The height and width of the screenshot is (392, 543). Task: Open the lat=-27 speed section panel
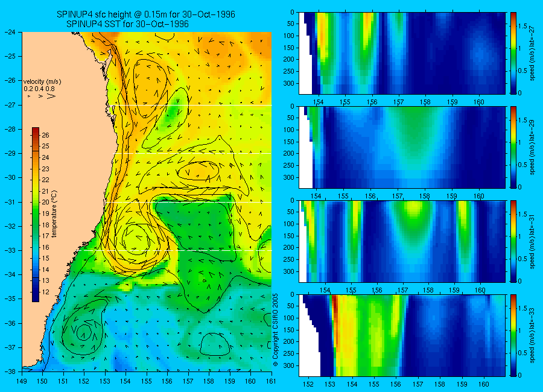coord(402,53)
